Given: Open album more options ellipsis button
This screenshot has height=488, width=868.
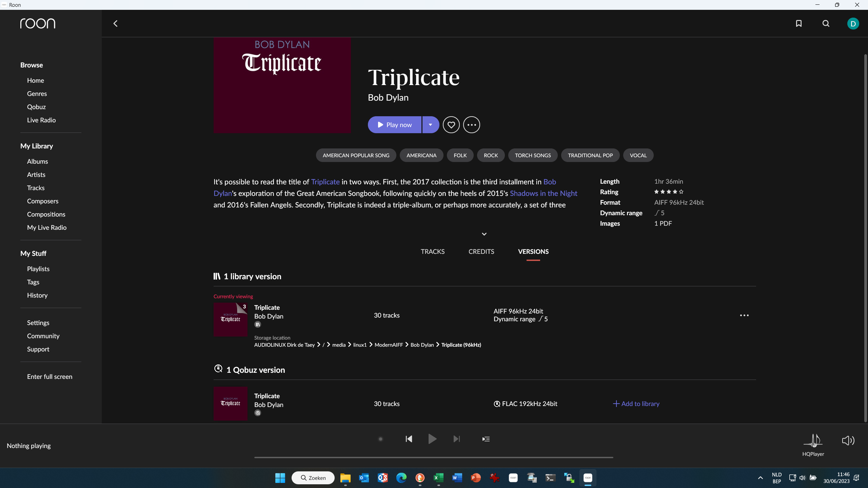Looking at the screenshot, I should click(x=472, y=125).
